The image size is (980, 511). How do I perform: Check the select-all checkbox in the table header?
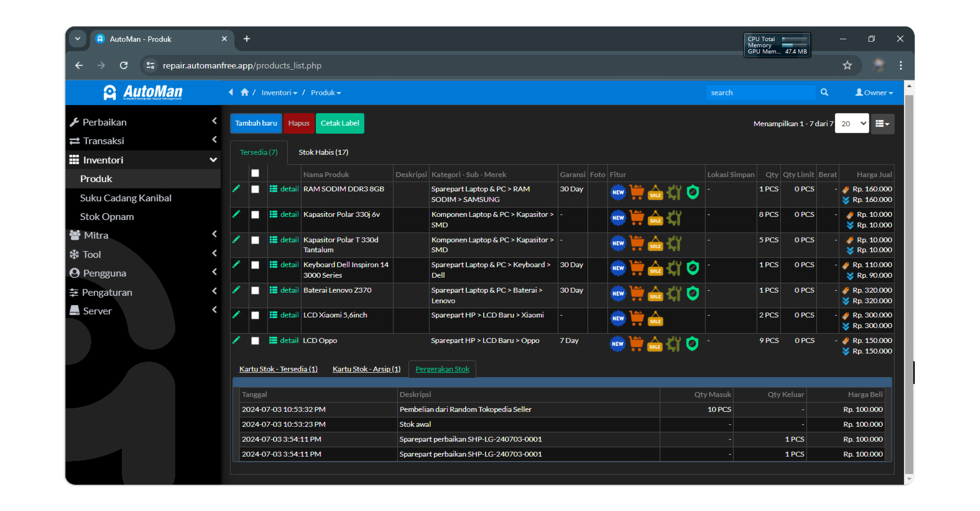[x=255, y=173]
